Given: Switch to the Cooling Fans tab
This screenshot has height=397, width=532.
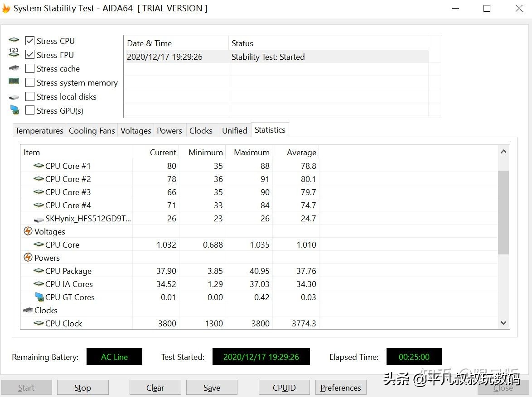Looking at the screenshot, I should tap(92, 130).
